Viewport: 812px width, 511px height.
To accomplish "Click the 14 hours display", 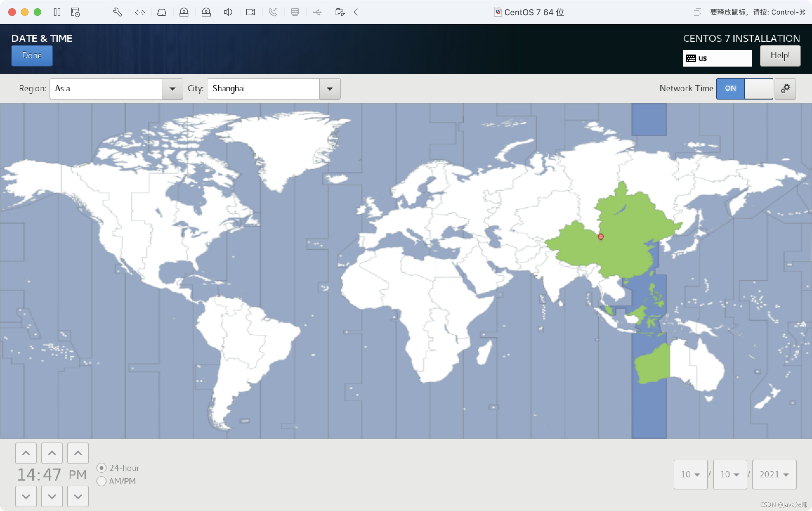I will tap(26, 475).
